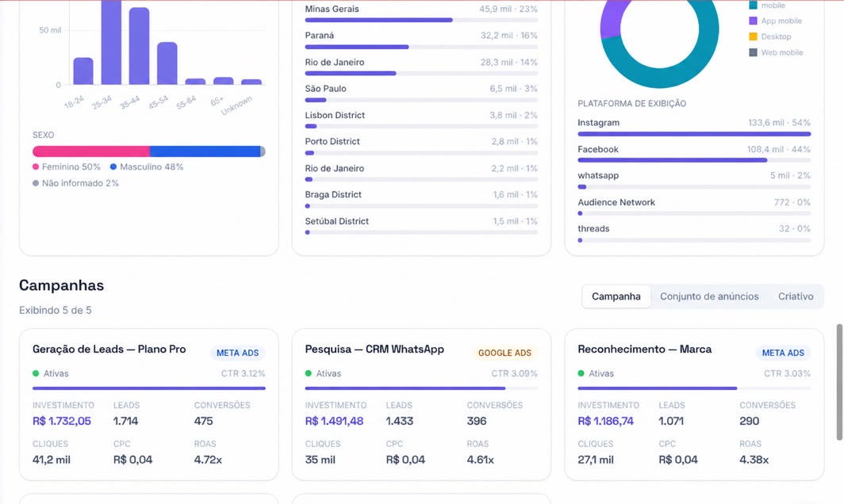The height and width of the screenshot is (504, 844).
Task: Click the ROAS 4.38x value
Action: (x=754, y=460)
